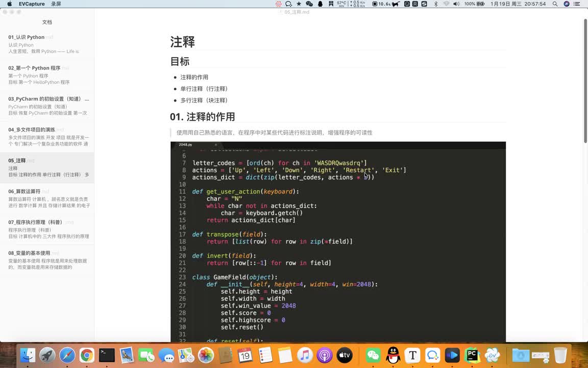This screenshot has width=588, height=368.
Task: Open file 07_程序执行原理（科普）
Action: (x=47, y=229)
